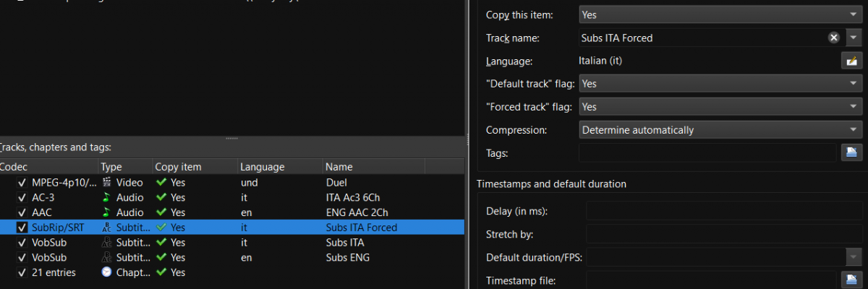Image resolution: width=868 pixels, height=289 pixels.
Task: Open the Forced track flag dropdown
Action: coord(720,107)
